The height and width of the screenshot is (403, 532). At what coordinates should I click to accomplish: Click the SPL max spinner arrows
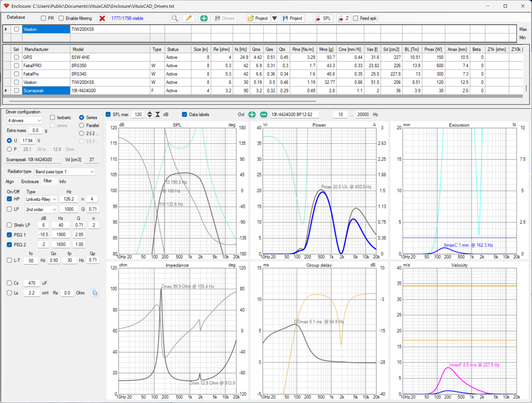149,115
